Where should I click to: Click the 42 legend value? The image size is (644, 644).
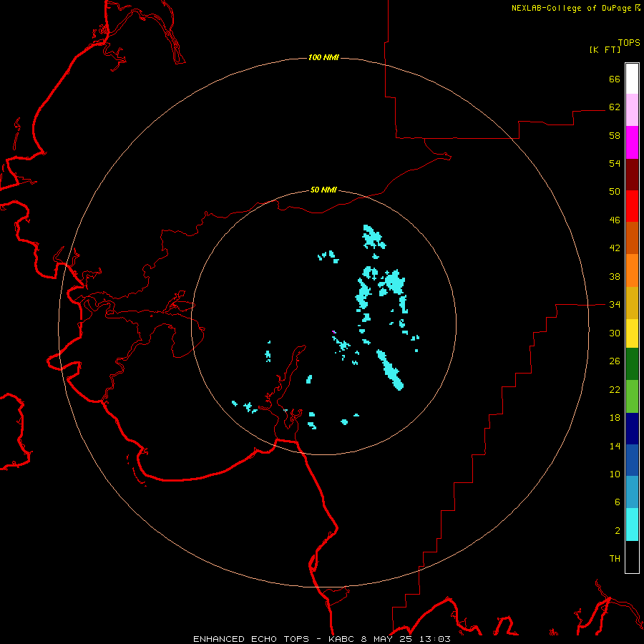click(x=615, y=248)
